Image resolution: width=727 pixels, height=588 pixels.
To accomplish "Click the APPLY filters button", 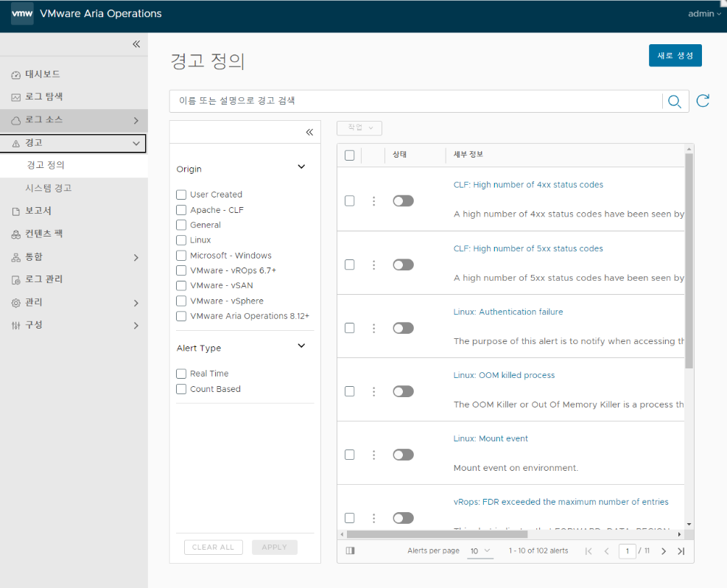I will click(x=275, y=547).
